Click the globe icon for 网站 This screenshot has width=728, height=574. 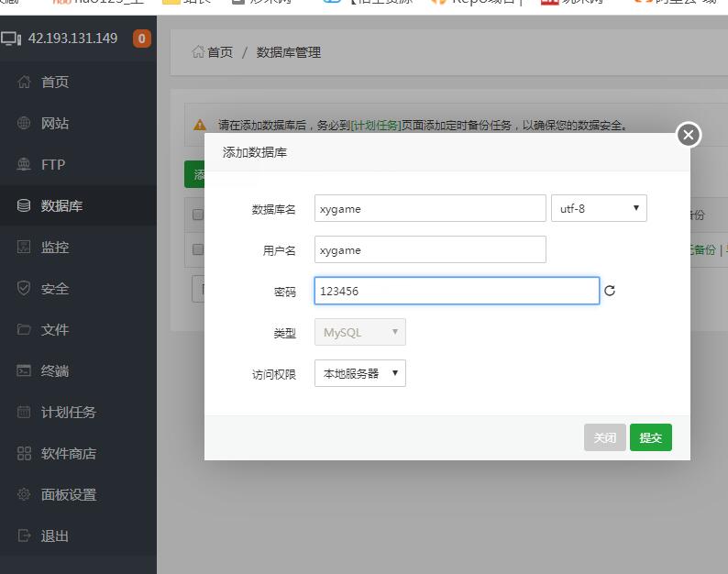click(24, 124)
